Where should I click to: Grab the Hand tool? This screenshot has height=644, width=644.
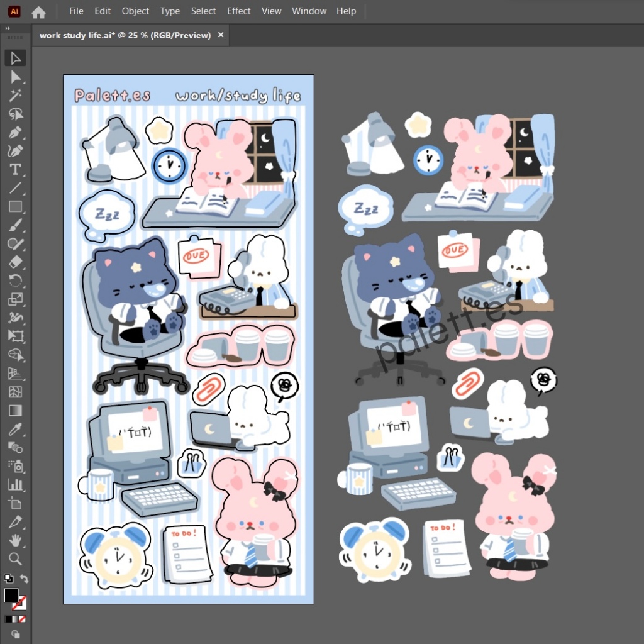[x=15, y=540]
